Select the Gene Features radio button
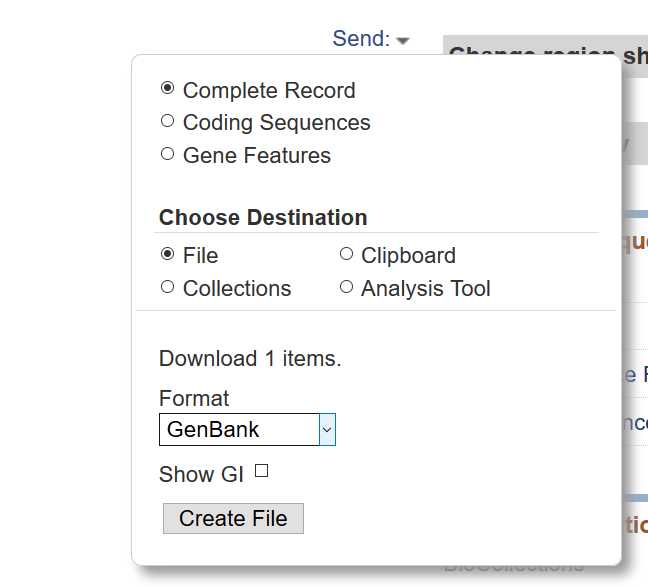Screen dimensions: 648x586 click(167, 153)
